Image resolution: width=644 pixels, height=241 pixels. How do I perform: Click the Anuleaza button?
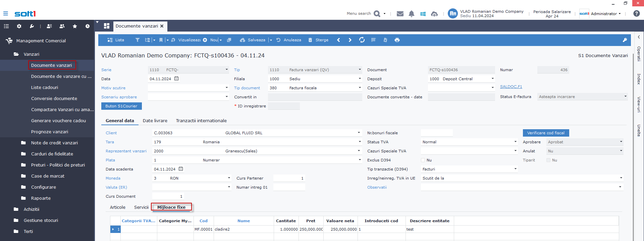coord(288,40)
